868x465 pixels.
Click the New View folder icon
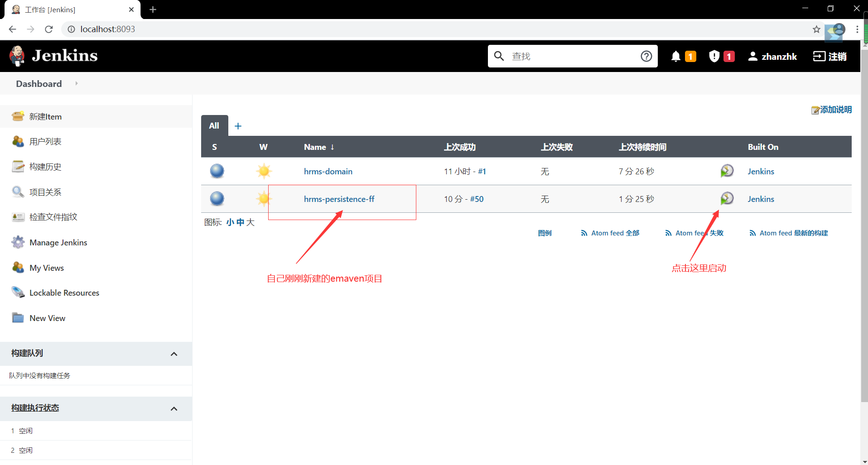18,318
